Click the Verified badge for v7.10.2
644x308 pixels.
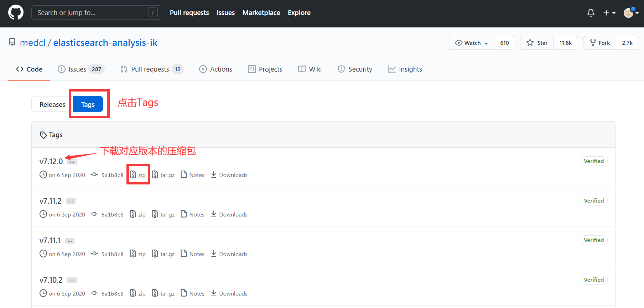pyautogui.click(x=594, y=280)
